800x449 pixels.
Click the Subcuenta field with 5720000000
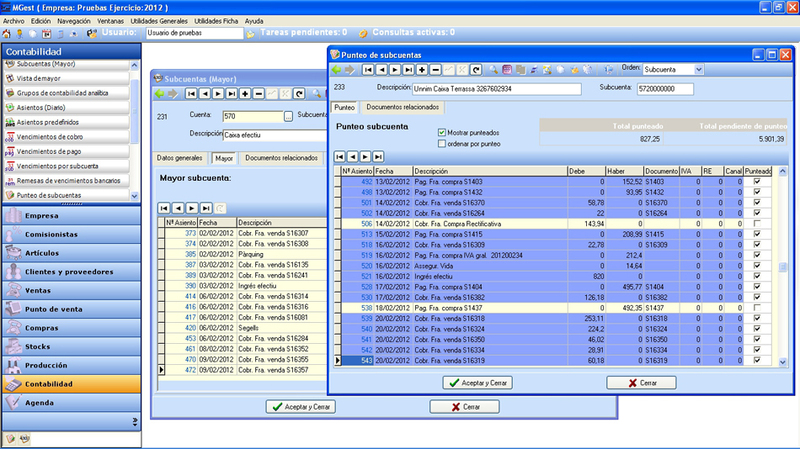coord(665,89)
